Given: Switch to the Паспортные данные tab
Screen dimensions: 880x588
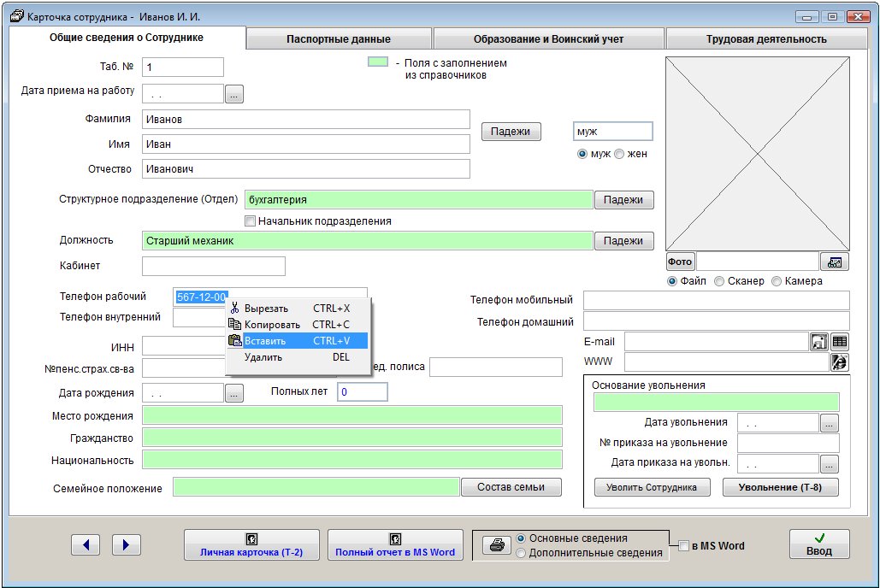Looking at the screenshot, I should click(x=339, y=38).
